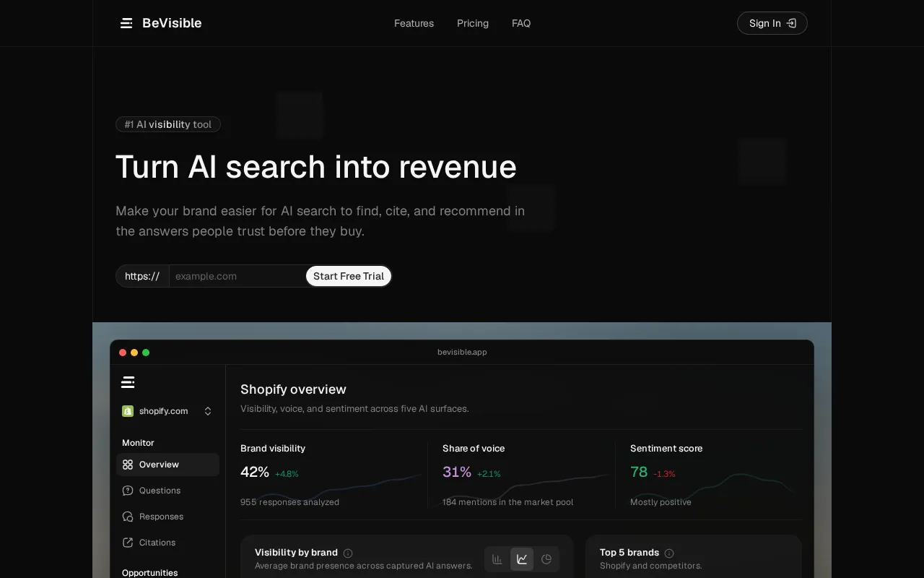
Task: Open the Features navigation link
Action: pyautogui.click(x=414, y=23)
